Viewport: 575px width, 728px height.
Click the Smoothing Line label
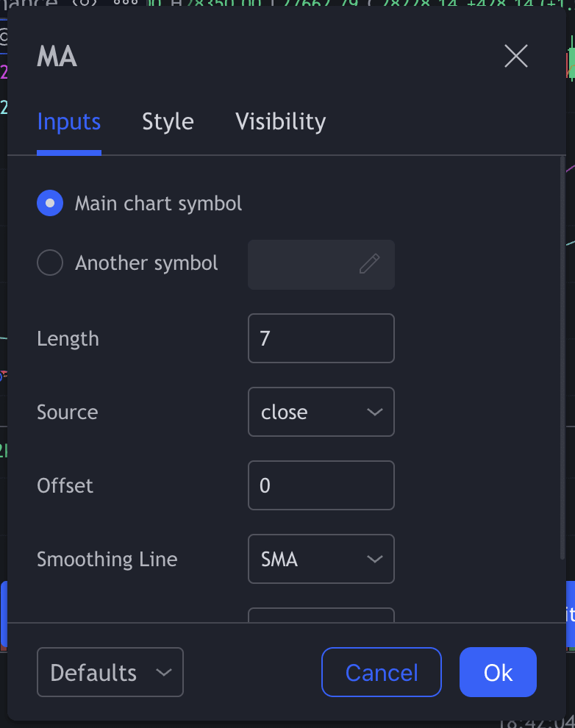click(107, 560)
